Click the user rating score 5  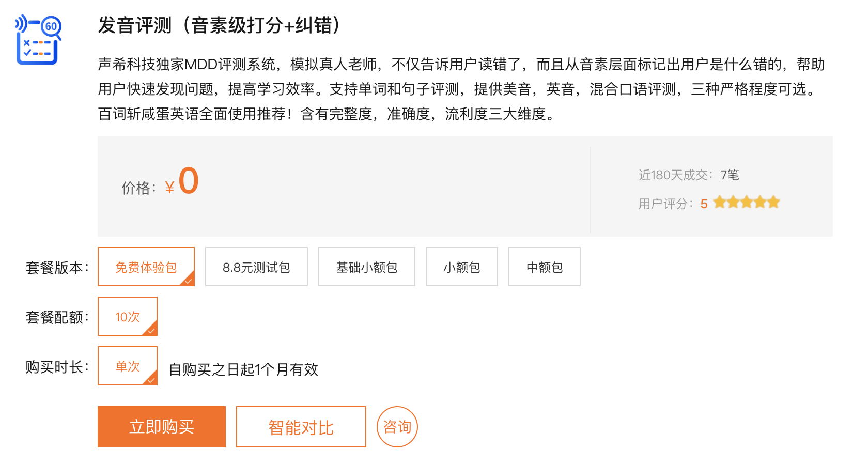click(704, 204)
